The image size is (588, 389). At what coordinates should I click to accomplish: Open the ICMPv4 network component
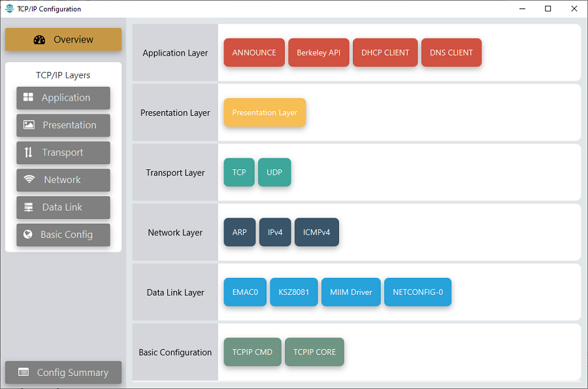click(317, 233)
